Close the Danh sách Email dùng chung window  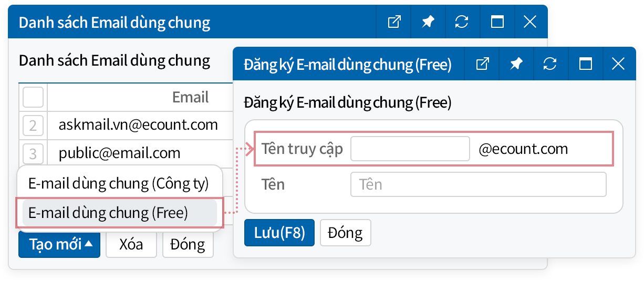530,22
